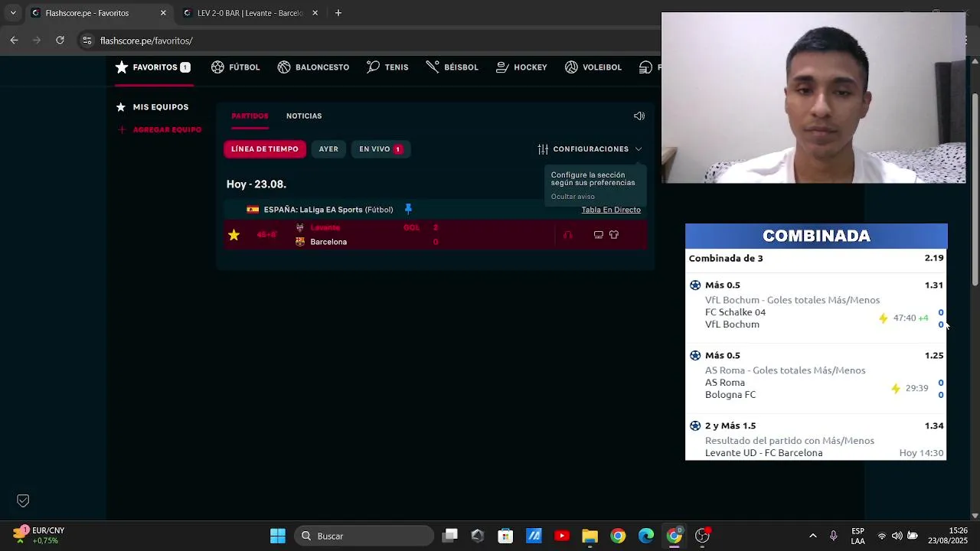Click the VfL Bochum Más 0.5 selection

[x=816, y=305]
